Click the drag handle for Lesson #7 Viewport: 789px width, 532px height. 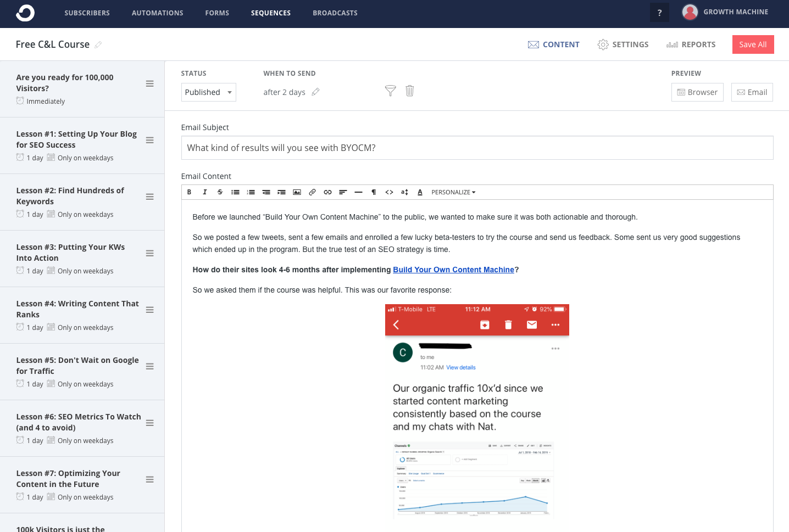149,479
